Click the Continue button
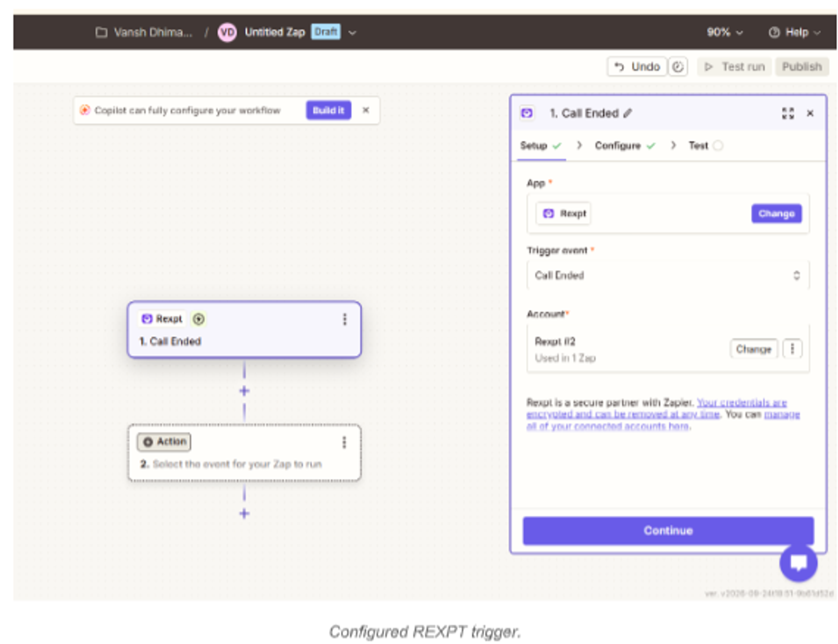The image size is (838, 644). (668, 531)
